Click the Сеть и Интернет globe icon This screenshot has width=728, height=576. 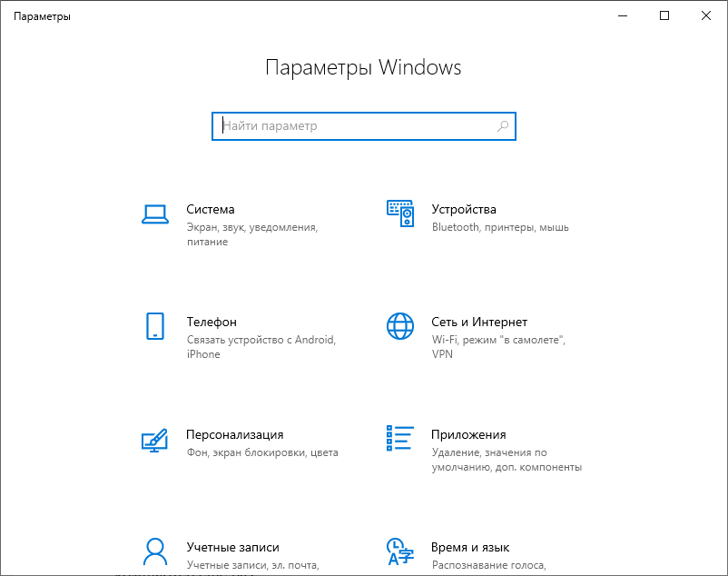[x=400, y=326]
